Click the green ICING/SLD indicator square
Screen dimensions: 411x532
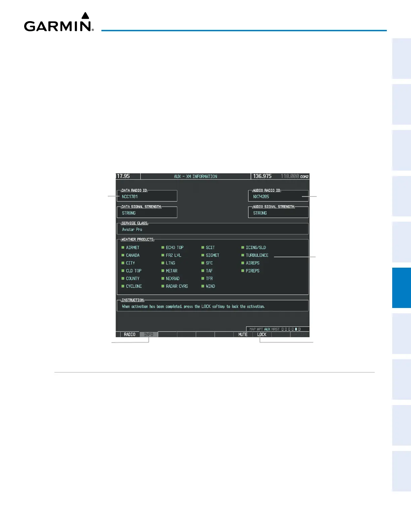[x=243, y=248]
